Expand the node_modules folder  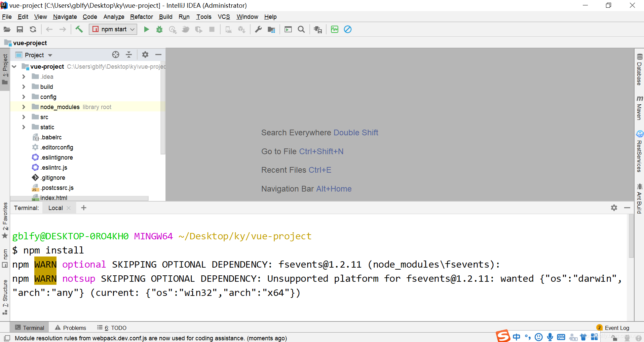(x=24, y=107)
